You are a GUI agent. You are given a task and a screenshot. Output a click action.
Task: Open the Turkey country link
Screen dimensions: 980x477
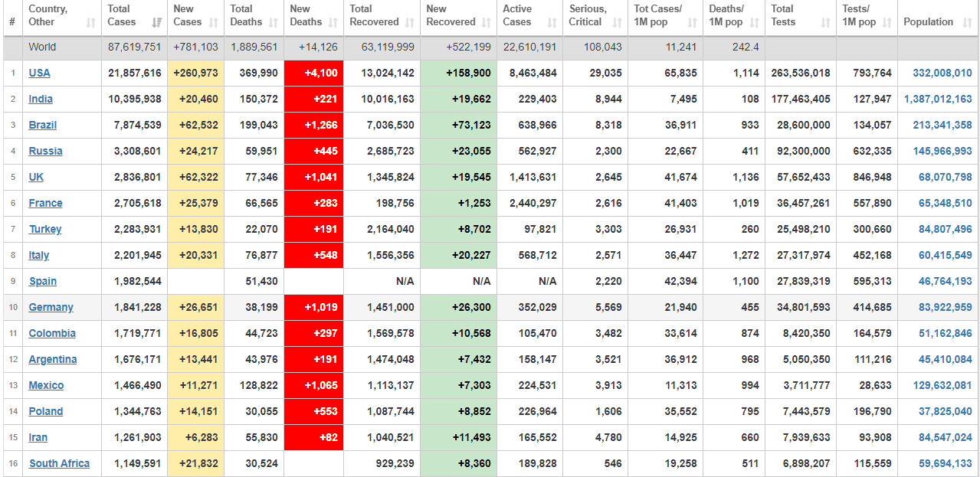tap(45, 230)
